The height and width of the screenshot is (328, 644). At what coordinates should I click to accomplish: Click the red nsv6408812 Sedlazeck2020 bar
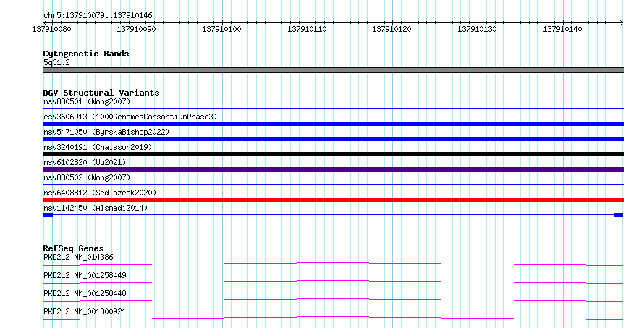333,200
